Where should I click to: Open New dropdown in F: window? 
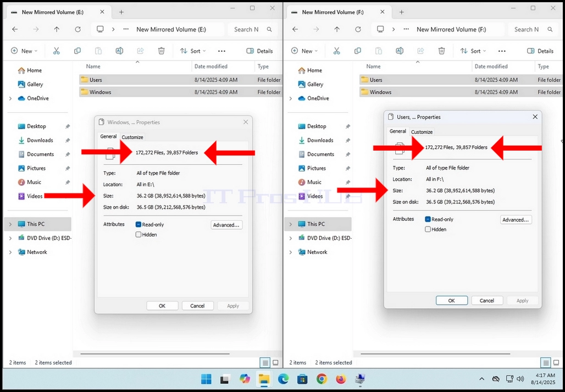pyautogui.click(x=304, y=51)
